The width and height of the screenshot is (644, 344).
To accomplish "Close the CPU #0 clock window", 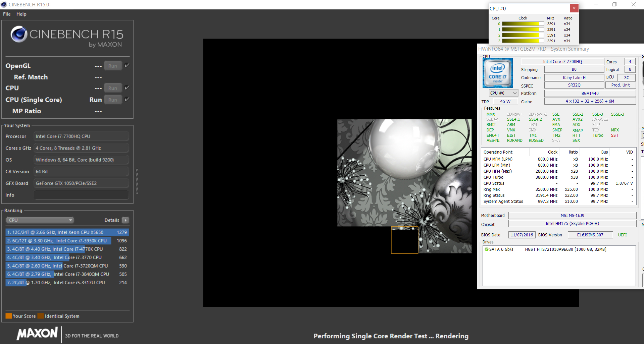I will click(574, 8).
